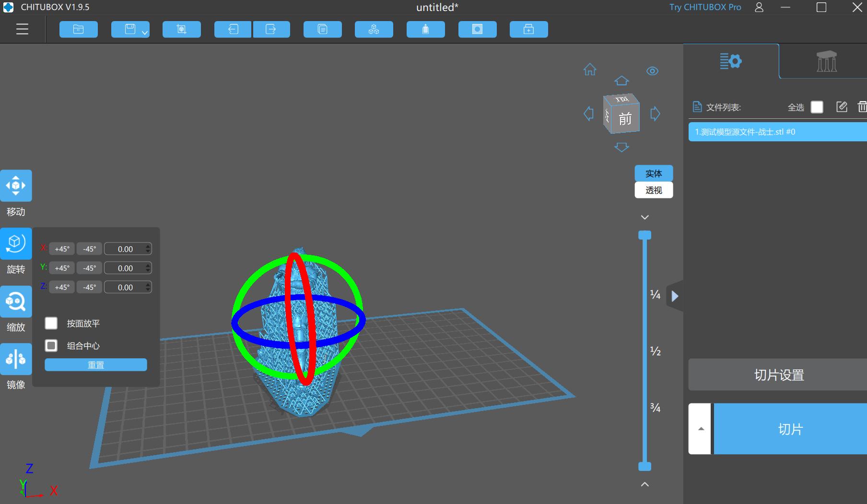Select the 移动 (move) tool
The image size is (867, 504).
click(16, 185)
